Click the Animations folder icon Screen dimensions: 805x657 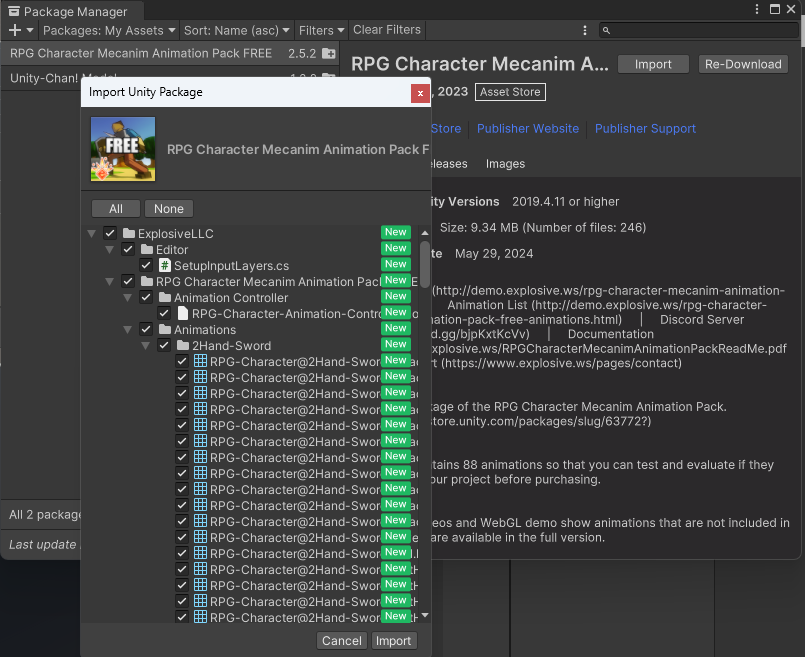(x=165, y=329)
